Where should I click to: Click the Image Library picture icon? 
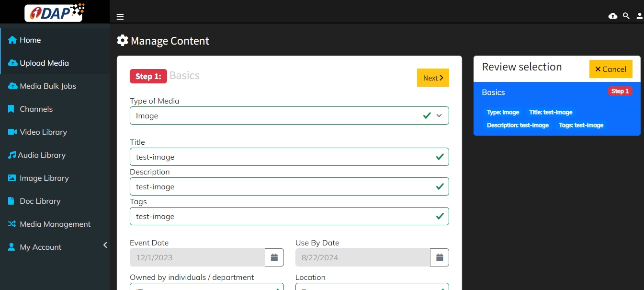tap(12, 178)
